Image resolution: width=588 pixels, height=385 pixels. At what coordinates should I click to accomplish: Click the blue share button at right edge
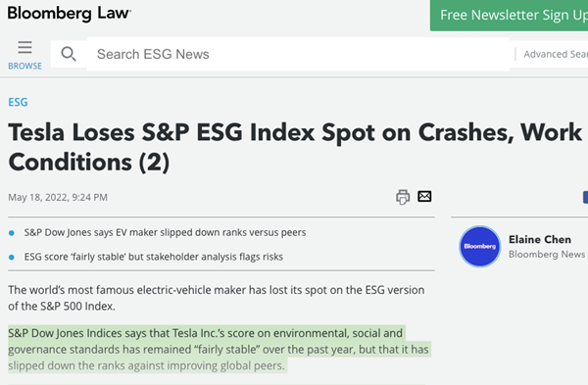click(585, 197)
